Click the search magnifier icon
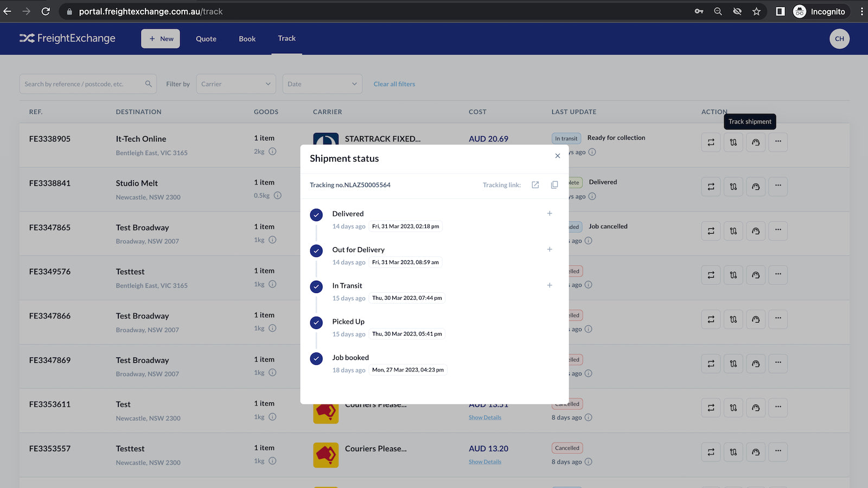 pos(148,84)
